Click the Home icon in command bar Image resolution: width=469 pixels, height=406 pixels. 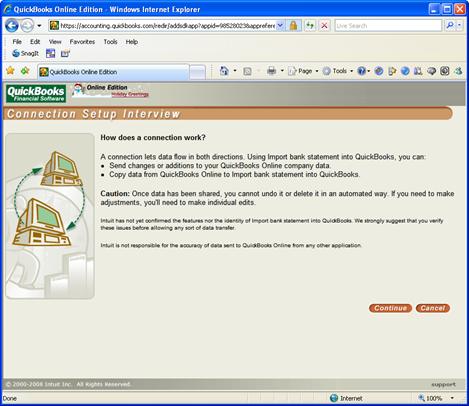[224, 71]
